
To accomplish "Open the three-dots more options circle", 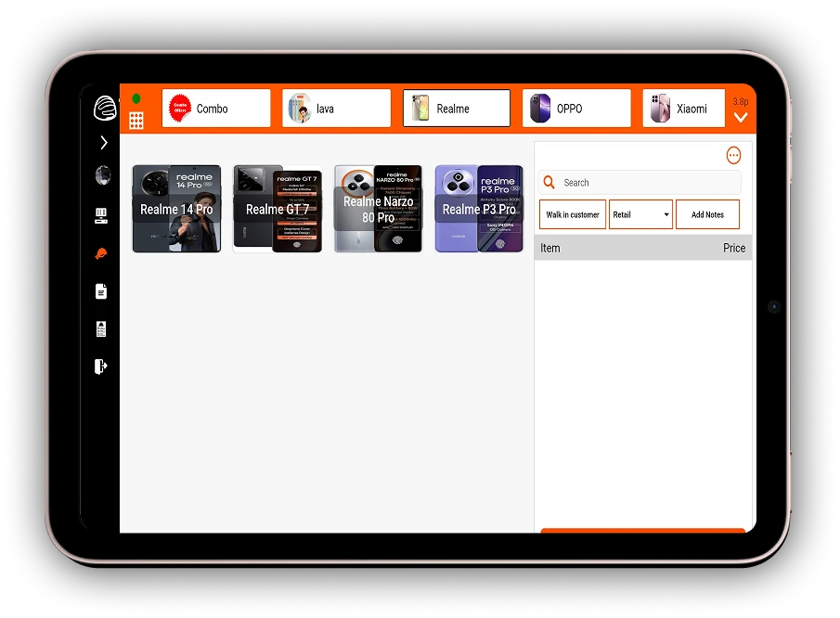I will click(733, 155).
